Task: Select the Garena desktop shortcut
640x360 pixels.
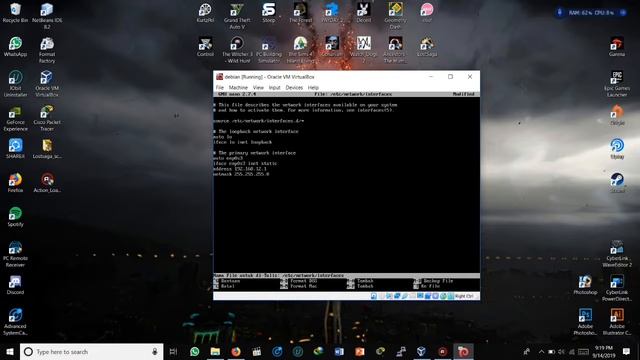Action: tap(617, 47)
